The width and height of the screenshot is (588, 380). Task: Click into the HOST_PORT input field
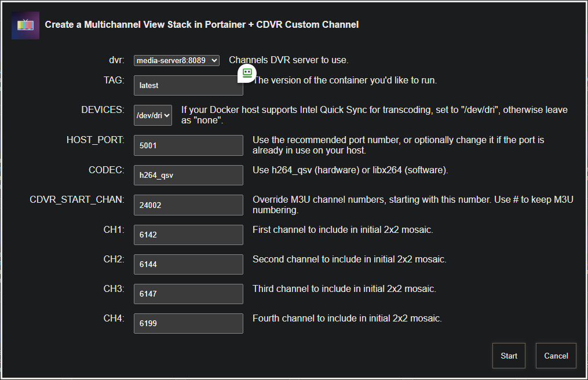click(188, 145)
